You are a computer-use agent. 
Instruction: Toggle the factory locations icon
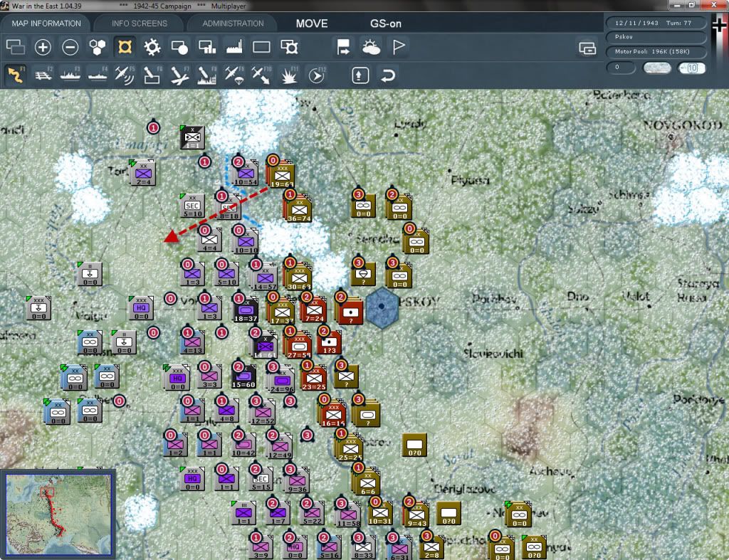pyautogui.click(x=234, y=47)
